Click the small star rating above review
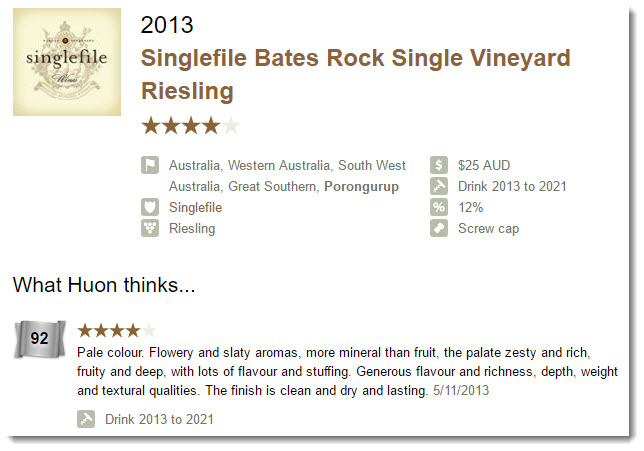The image size is (644, 451). pos(117,330)
